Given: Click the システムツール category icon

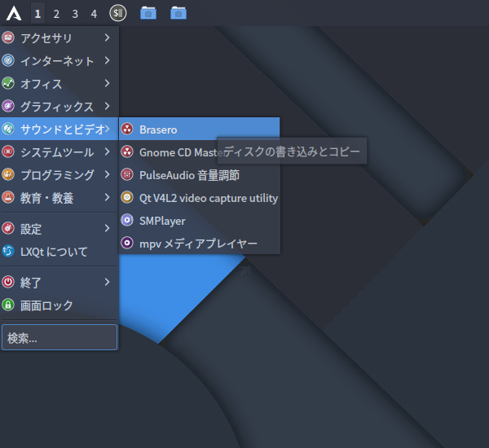Looking at the screenshot, I should (8, 152).
